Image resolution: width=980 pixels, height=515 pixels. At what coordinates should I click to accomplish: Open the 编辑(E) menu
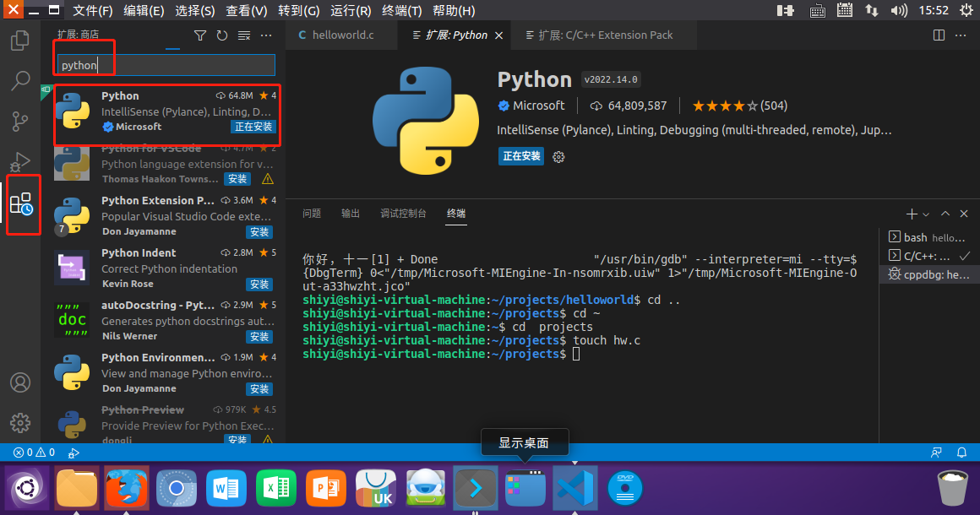point(144,11)
